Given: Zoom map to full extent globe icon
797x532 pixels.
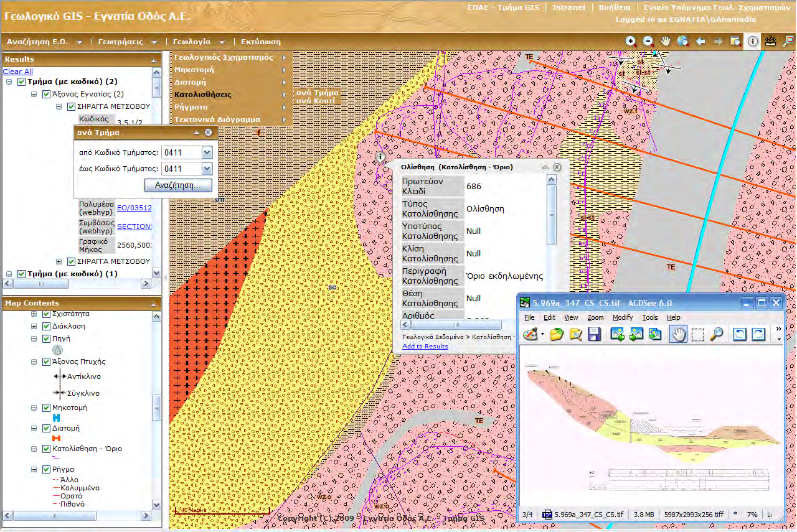Looking at the screenshot, I should click(683, 41).
